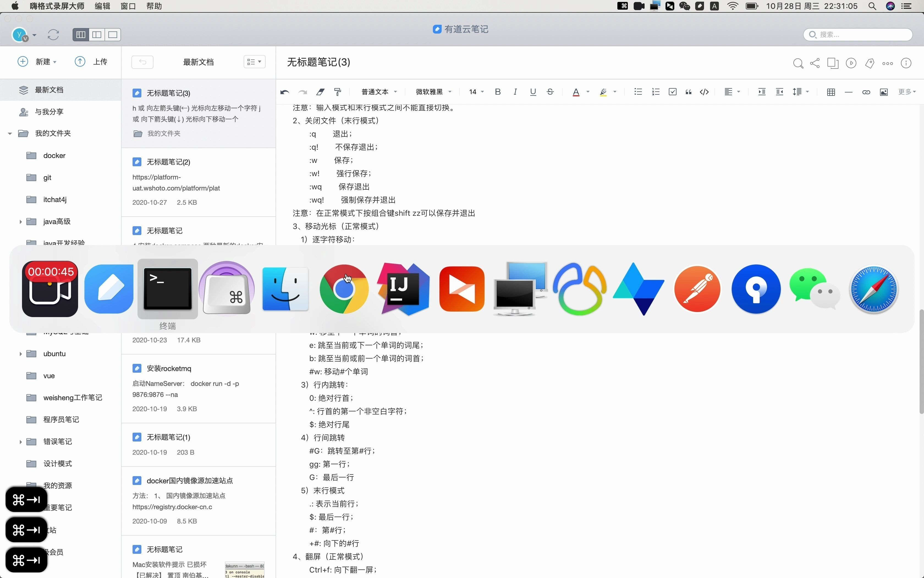Viewport: 924px width, 578px height.
Task: Add a tag to the note
Action: pyautogui.click(x=869, y=63)
